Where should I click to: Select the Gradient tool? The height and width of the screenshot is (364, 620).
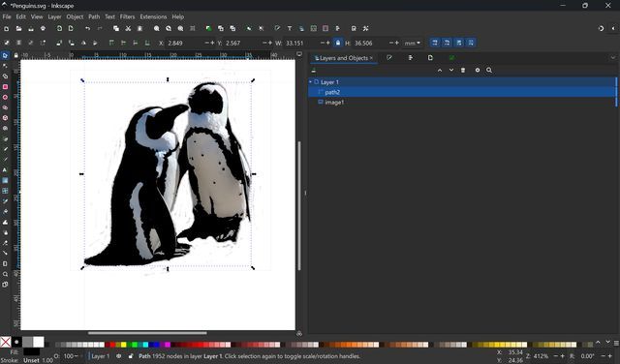pyautogui.click(x=5, y=180)
